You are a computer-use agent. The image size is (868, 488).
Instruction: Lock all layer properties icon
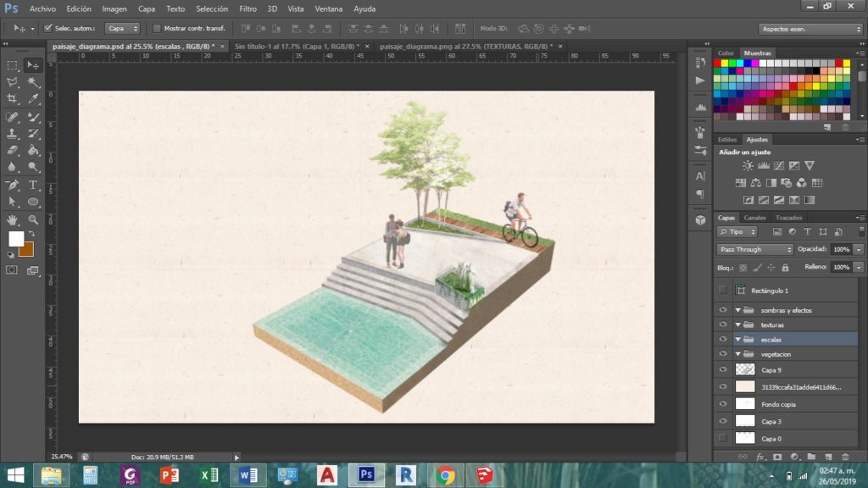(785, 268)
